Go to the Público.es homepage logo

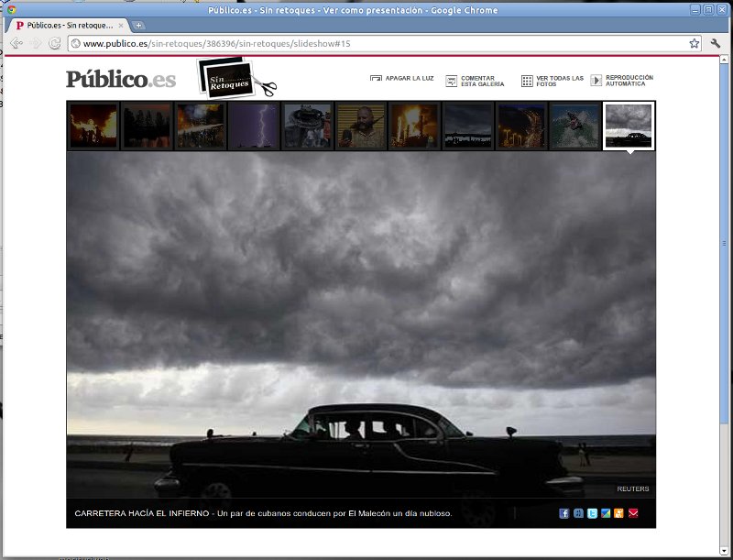[x=121, y=79]
